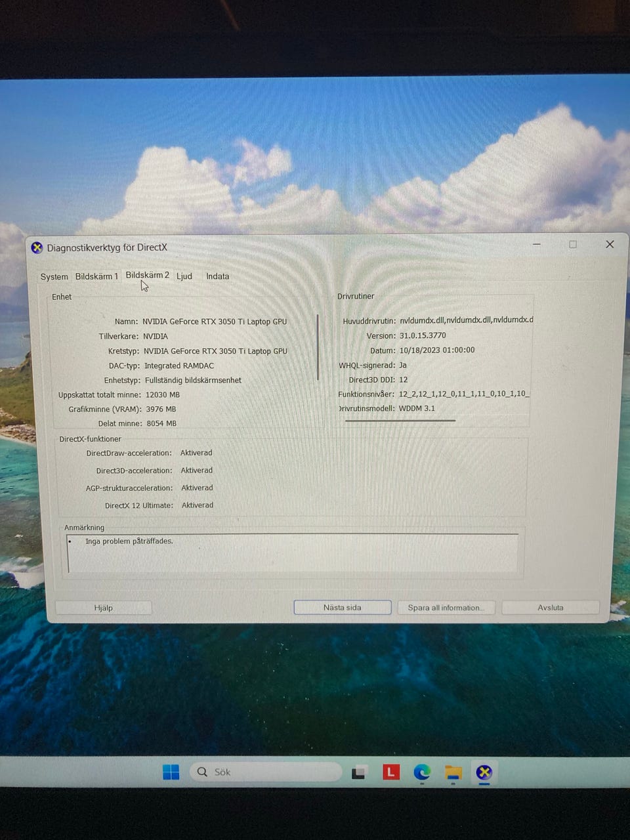Click the total memory value 12030 MB

click(x=162, y=395)
